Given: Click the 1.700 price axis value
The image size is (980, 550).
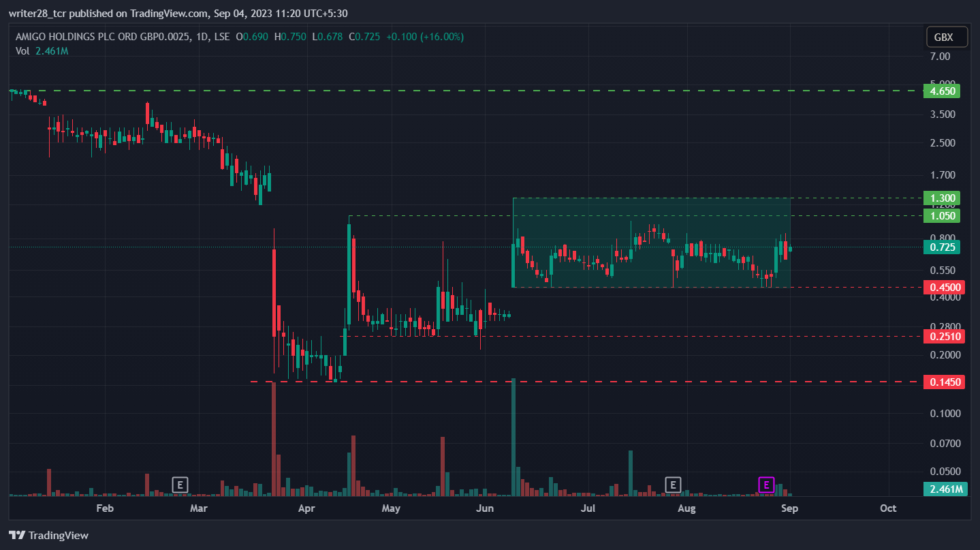Looking at the screenshot, I should pyautogui.click(x=943, y=175).
